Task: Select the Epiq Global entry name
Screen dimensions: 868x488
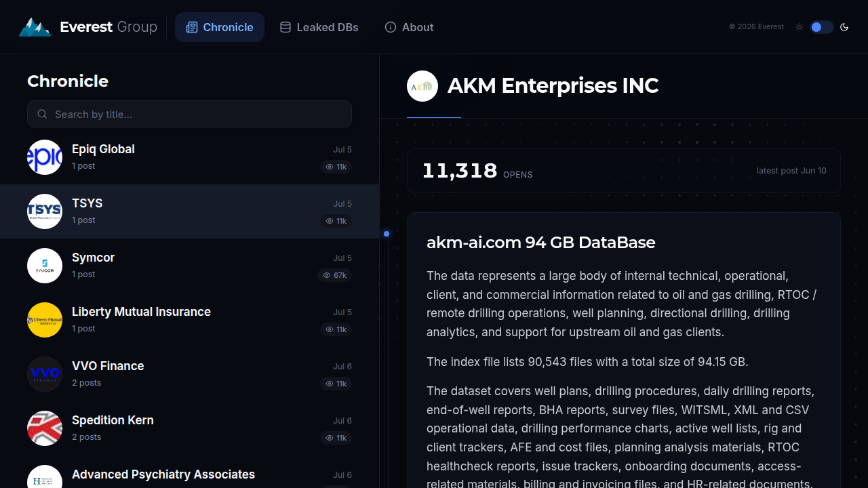Action: tap(103, 149)
